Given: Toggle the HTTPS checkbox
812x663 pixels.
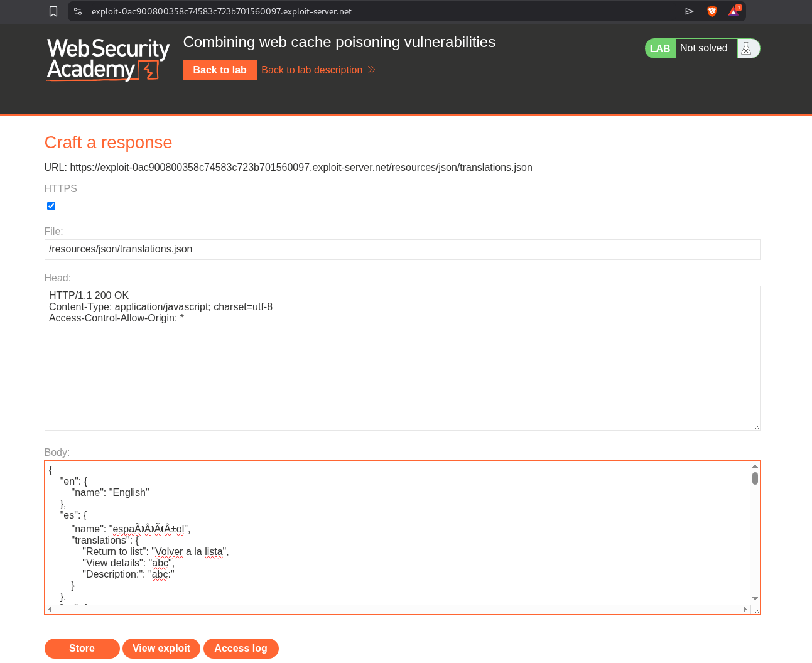Looking at the screenshot, I should [51, 206].
